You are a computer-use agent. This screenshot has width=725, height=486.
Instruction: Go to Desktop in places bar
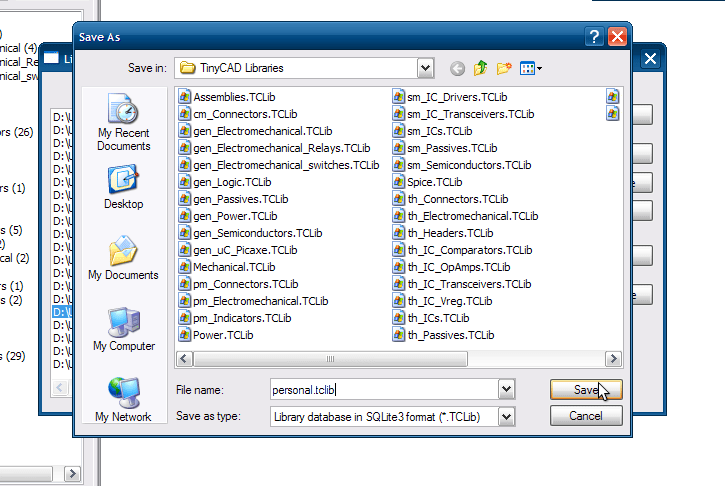[123, 187]
